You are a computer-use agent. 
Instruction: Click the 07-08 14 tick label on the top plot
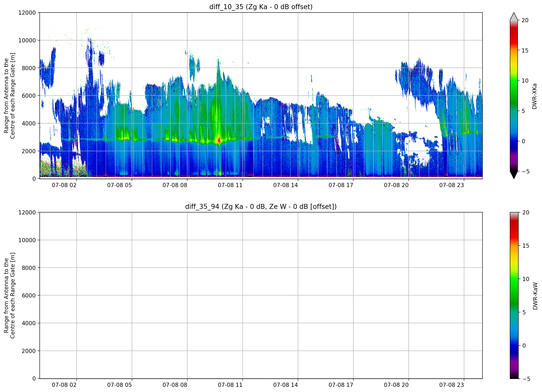285,185
